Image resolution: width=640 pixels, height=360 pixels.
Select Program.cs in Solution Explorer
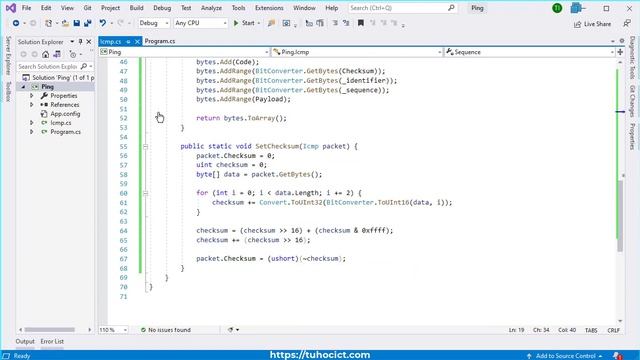point(65,132)
